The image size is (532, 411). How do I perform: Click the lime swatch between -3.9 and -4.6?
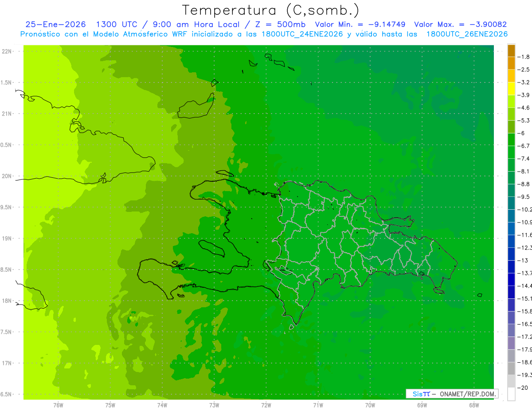(511, 102)
